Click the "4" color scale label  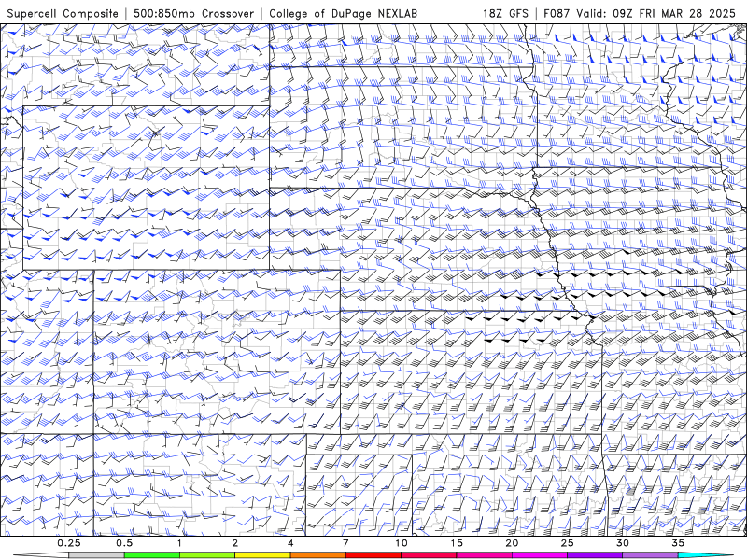[290, 543]
